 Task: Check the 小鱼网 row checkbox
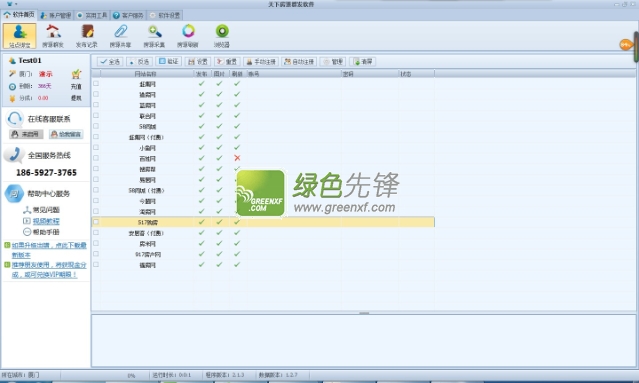coord(96,147)
